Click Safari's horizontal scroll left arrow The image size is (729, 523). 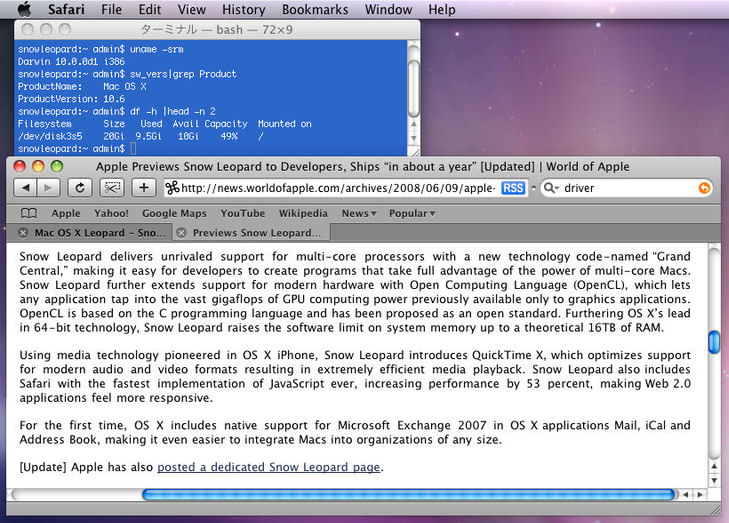(685, 495)
